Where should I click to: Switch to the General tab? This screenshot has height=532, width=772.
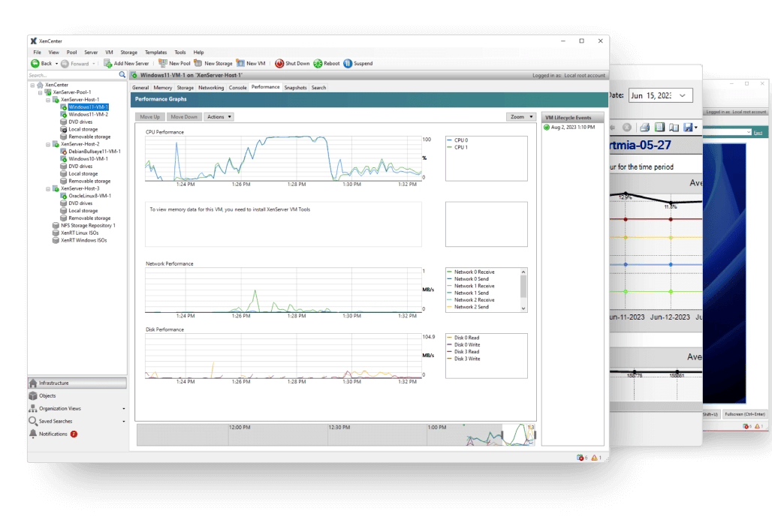(x=140, y=88)
